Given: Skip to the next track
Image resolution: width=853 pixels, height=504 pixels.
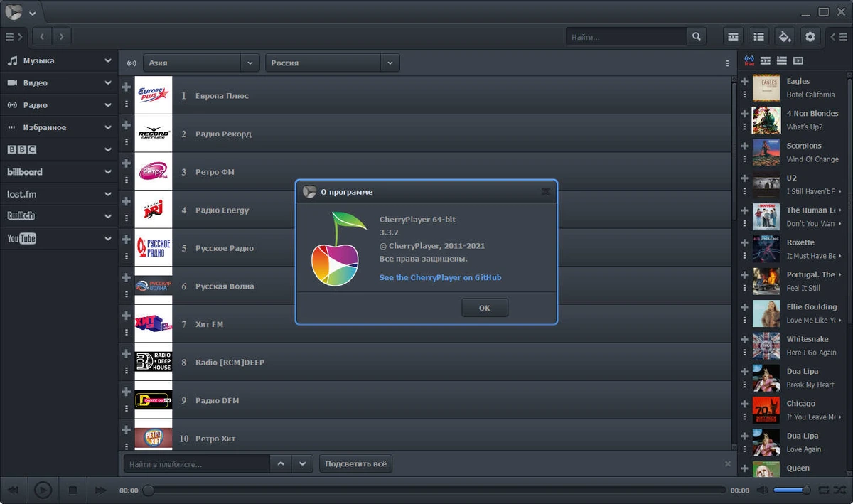Looking at the screenshot, I should click(x=101, y=490).
